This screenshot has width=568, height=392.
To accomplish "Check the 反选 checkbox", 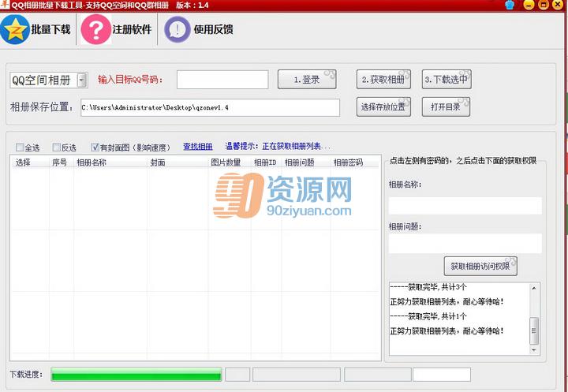I will pos(57,147).
